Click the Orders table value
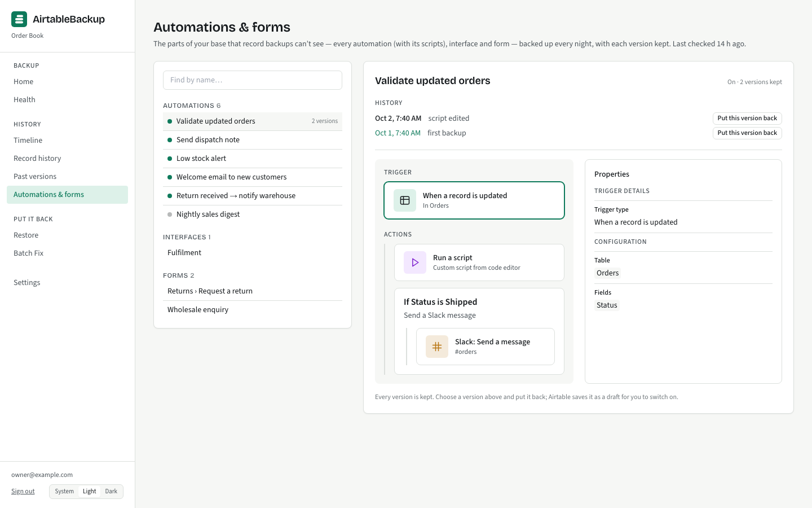The height and width of the screenshot is (508, 812). point(607,273)
